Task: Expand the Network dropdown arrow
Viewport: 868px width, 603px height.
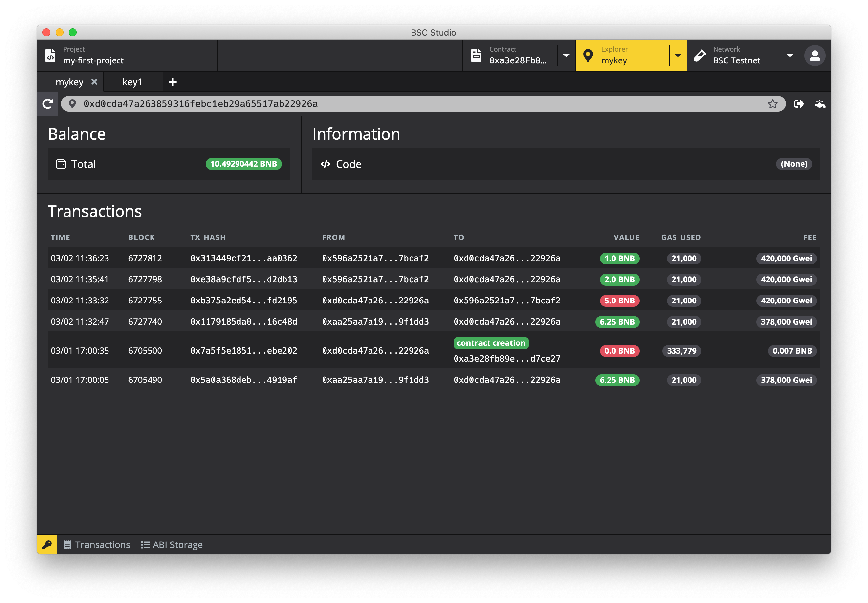Action: click(x=789, y=56)
